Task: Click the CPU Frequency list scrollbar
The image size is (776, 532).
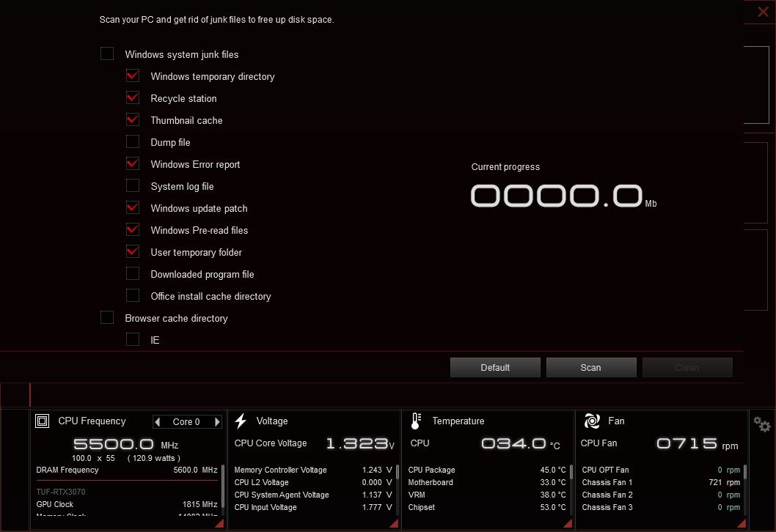Action: [223, 487]
